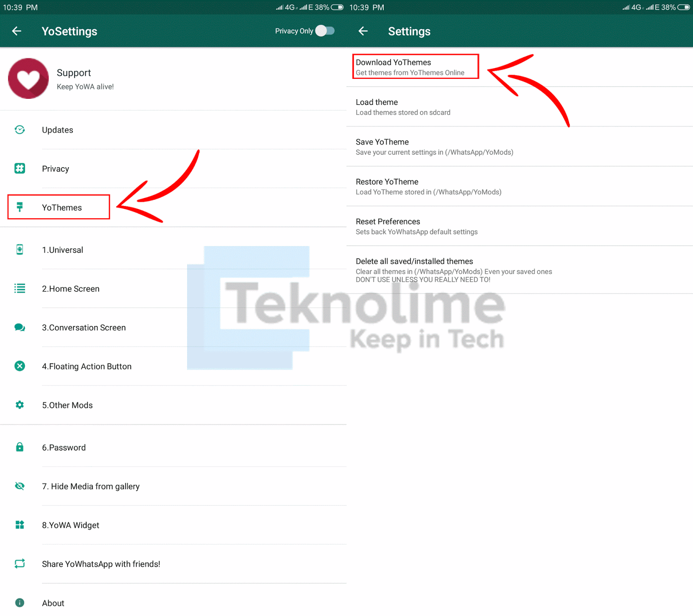Select 3.Conversation Screen option
The width and height of the screenshot is (693, 616).
(x=173, y=327)
